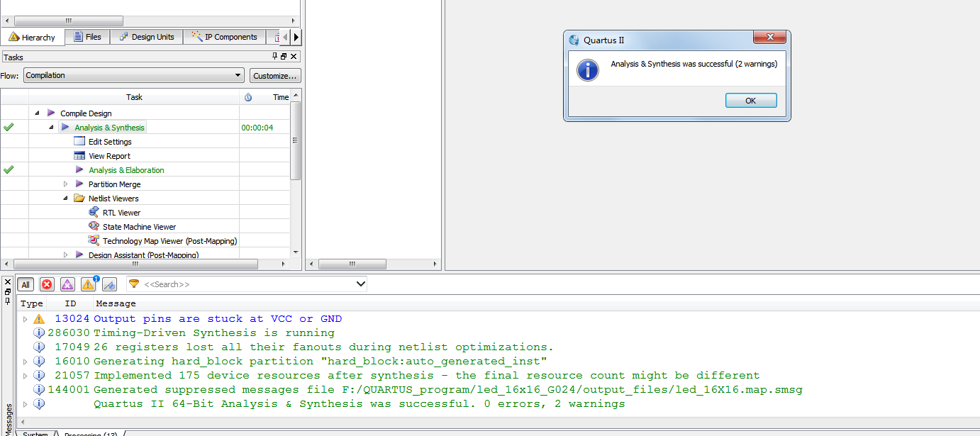
Task: Open the message search dropdown arrow
Action: (x=360, y=284)
